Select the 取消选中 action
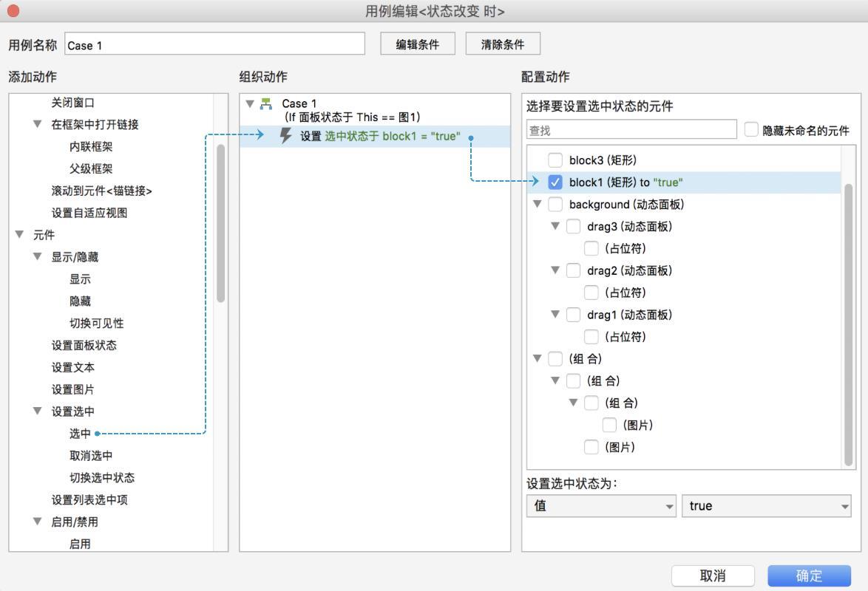868x591 pixels. 91,455
